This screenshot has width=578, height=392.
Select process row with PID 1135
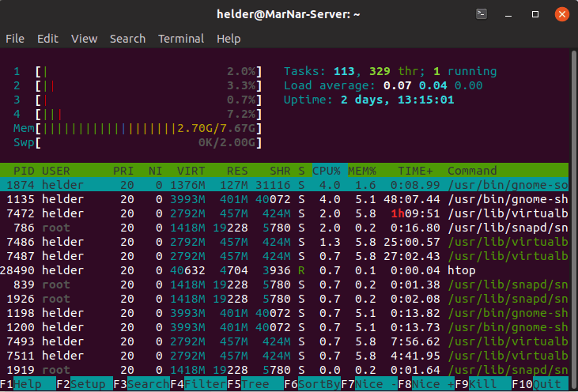tap(284, 199)
